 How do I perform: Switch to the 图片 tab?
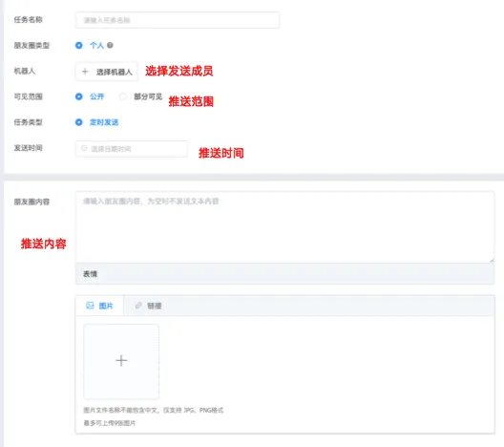click(99, 306)
